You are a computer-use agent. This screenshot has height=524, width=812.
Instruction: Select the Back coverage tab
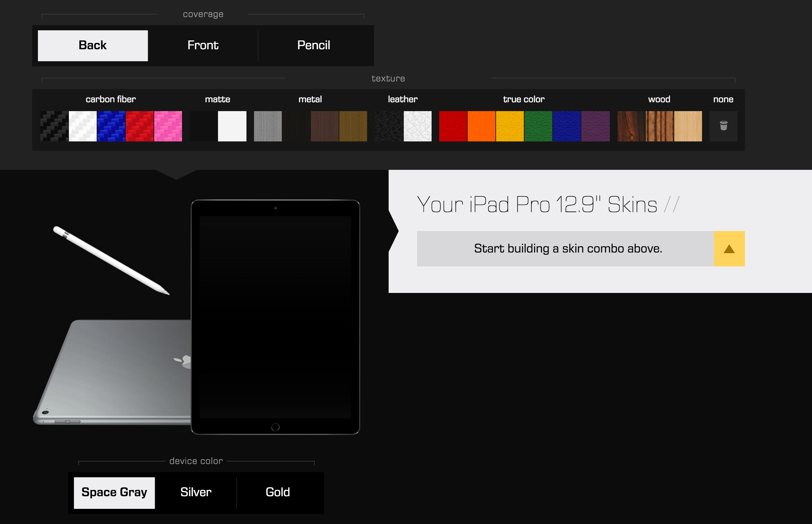93,45
